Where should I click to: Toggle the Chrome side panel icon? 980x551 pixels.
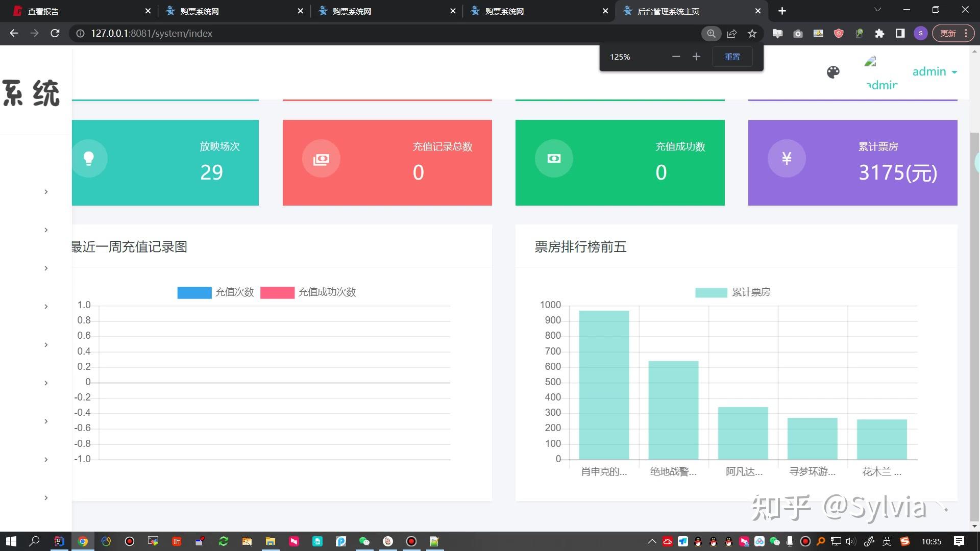900,33
